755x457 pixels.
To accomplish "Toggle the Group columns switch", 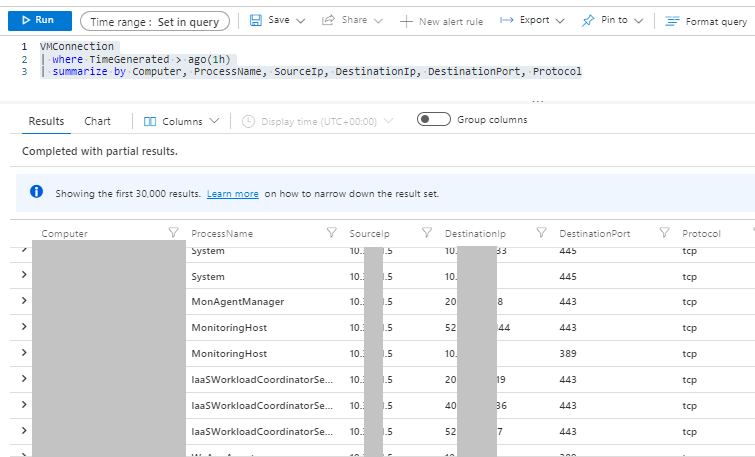I will tap(433, 120).
